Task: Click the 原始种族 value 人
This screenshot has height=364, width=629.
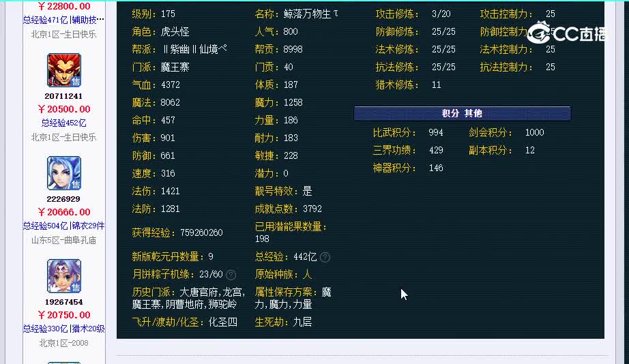Action: [x=307, y=275]
